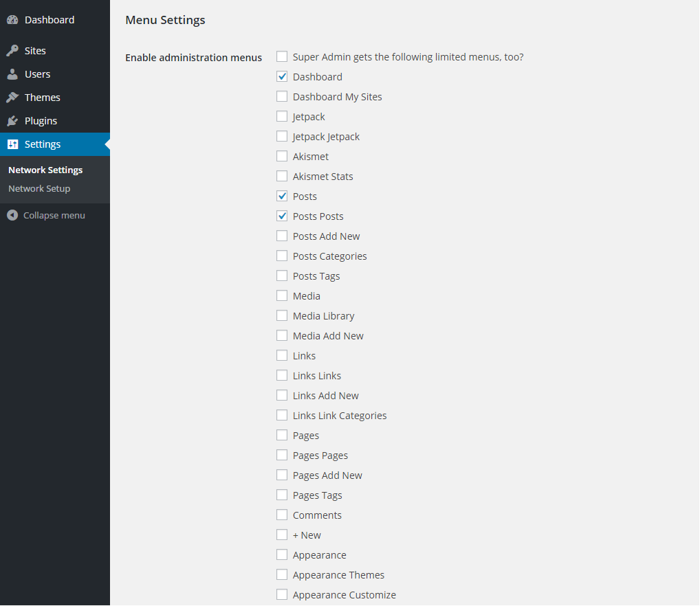The height and width of the screenshot is (606, 700).
Task: Click the Themes paintbrush icon
Action: click(12, 98)
